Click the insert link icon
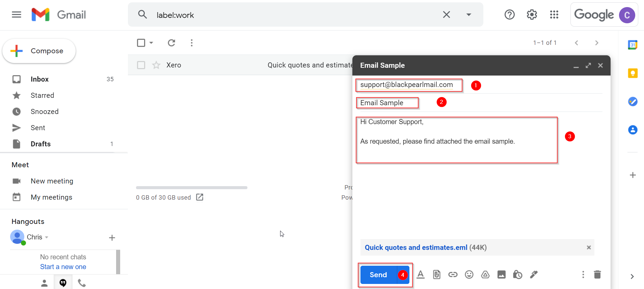644x289 pixels. (453, 274)
